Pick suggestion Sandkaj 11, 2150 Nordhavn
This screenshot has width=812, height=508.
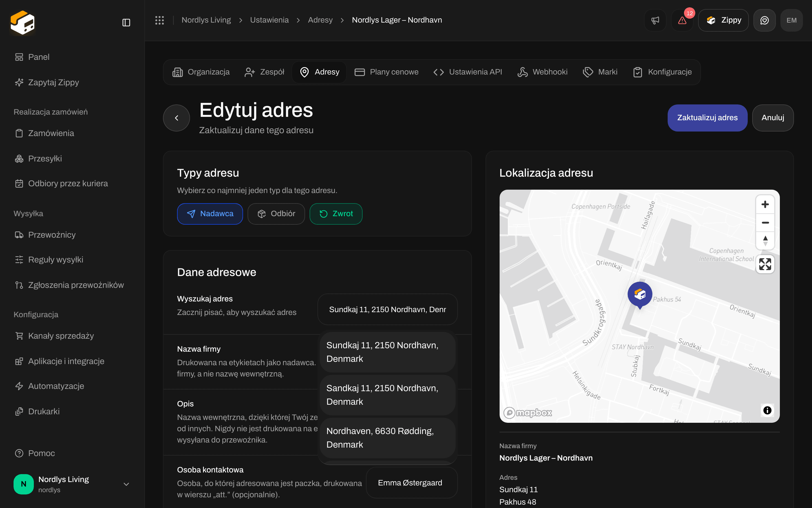click(388, 395)
